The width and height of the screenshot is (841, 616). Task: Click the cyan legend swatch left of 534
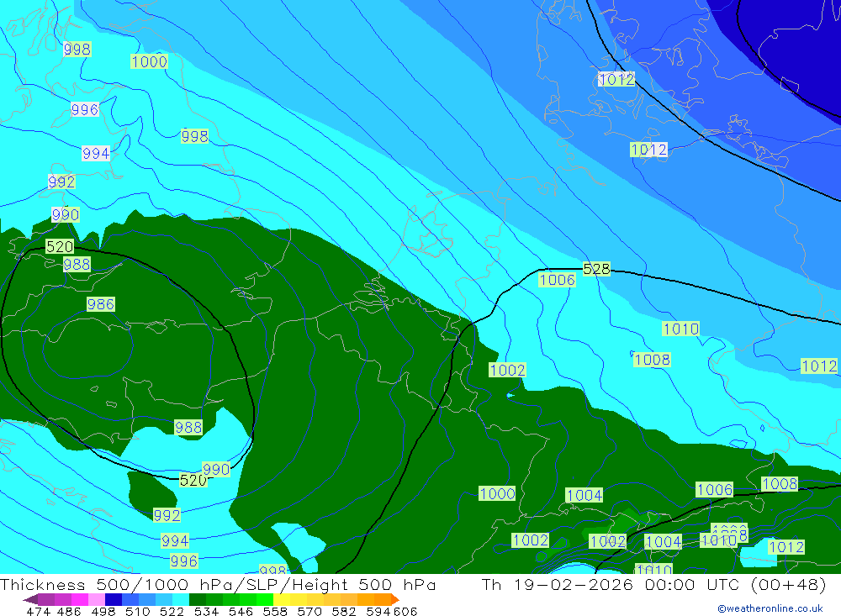pyautogui.click(x=180, y=599)
